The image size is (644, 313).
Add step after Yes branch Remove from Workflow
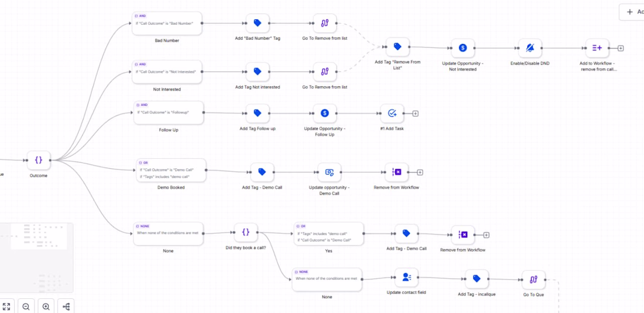click(487, 235)
